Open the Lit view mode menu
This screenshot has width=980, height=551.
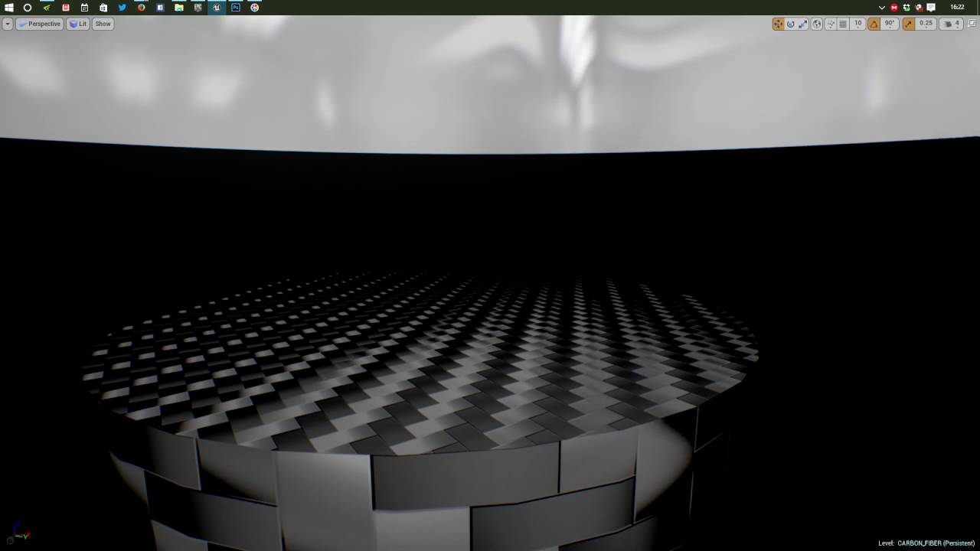78,24
